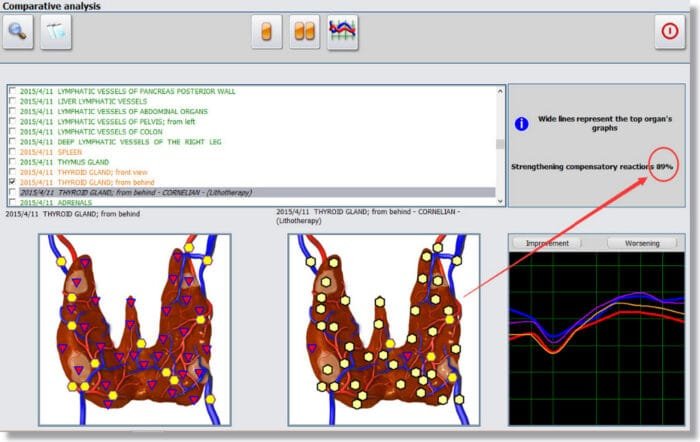Check the SPLEEN checkbox

tap(12, 152)
